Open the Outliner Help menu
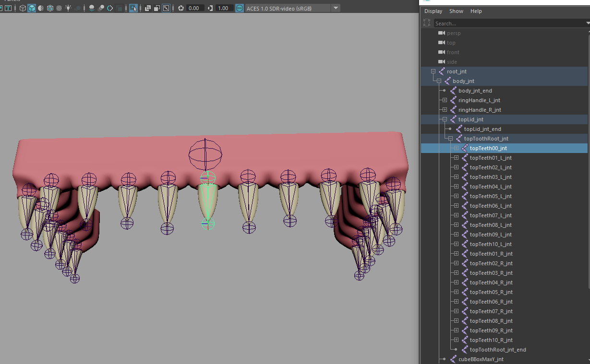Screen dimensions: 590x364 (x=476, y=11)
